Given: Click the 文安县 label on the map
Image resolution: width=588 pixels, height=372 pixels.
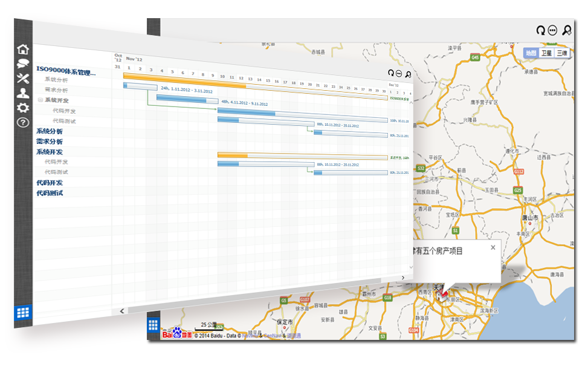Looking at the screenshot, I should (375, 328).
